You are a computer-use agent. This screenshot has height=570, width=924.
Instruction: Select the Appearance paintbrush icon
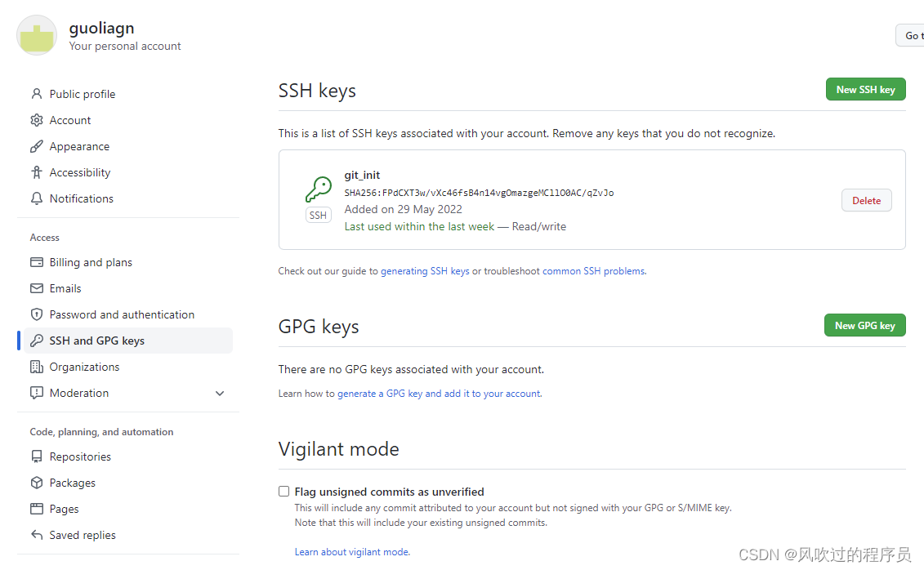[x=38, y=145]
